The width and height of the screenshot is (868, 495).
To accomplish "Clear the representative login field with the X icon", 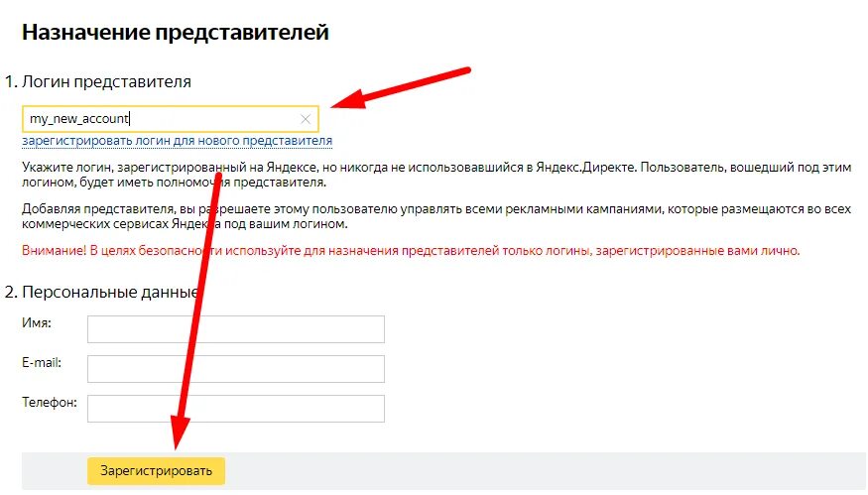I will pyautogui.click(x=305, y=119).
